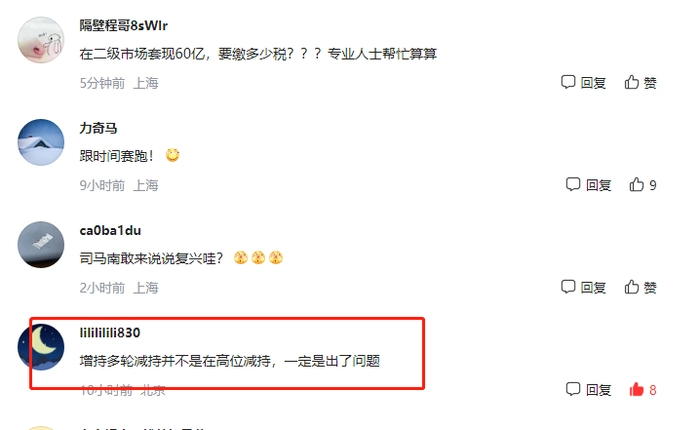This screenshot has width=700, height=430.
Task: Click reply bubble icon on lilililili830's comment
Action: click(x=573, y=389)
